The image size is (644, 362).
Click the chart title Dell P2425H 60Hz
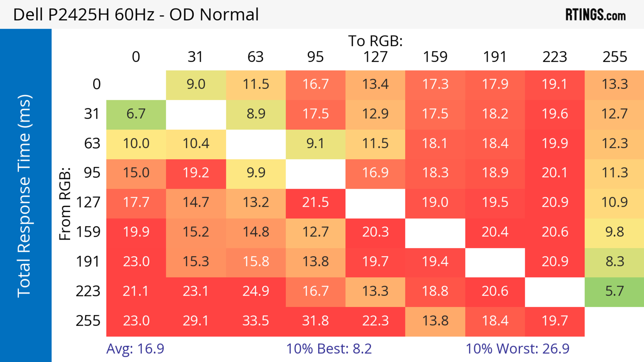click(136, 14)
